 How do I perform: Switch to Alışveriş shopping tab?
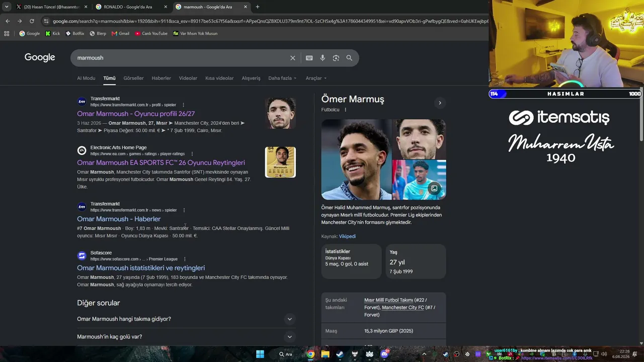(251, 78)
